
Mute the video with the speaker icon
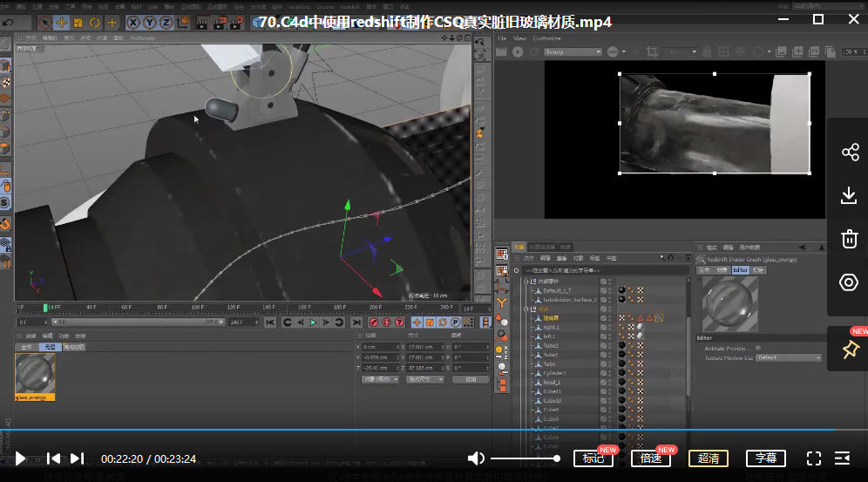click(x=476, y=458)
